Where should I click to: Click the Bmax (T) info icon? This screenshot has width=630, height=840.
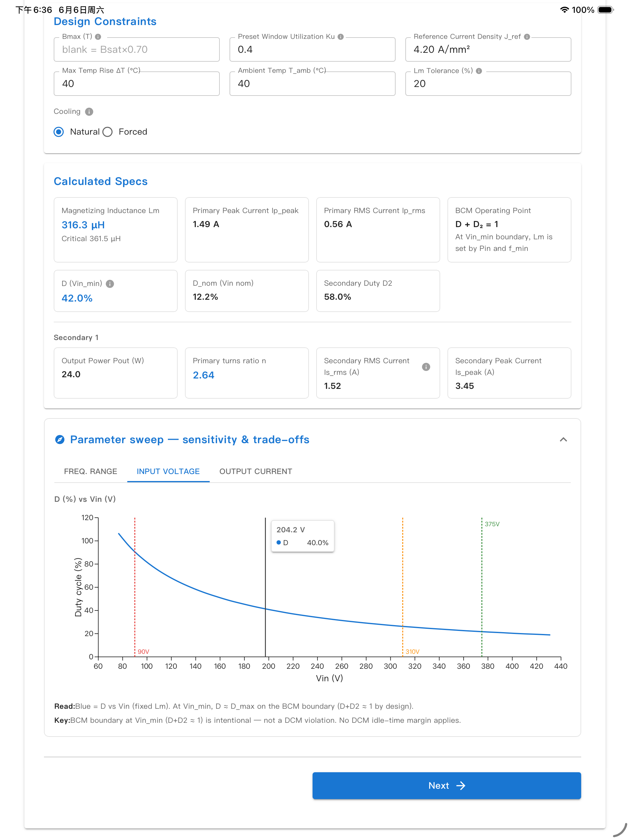98,37
